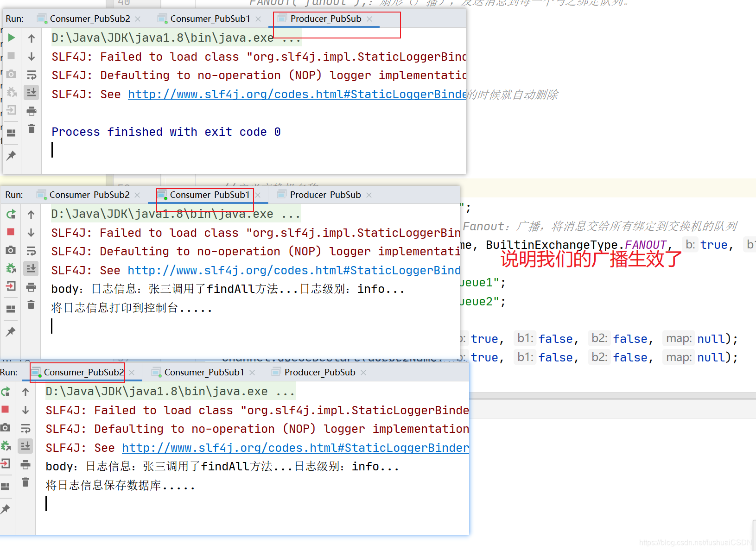This screenshot has width=756, height=551.
Task: Click up arrow in Consumer_PubSub2 console toolbar
Action: point(25,392)
